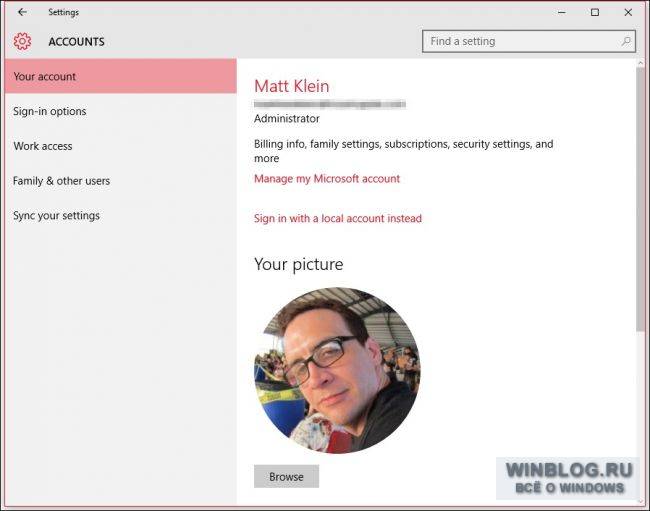This screenshot has height=511, width=650.
Task: Switch to Sync your settings
Action: 56,216
